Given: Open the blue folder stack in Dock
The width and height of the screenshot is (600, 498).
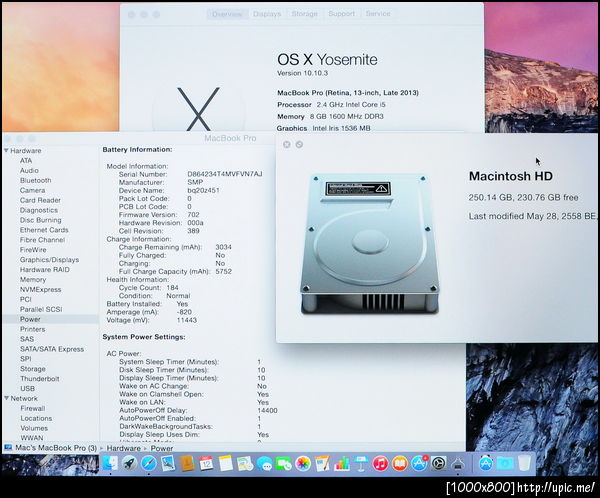Looking at the screenshot, I should pos(505,464).
